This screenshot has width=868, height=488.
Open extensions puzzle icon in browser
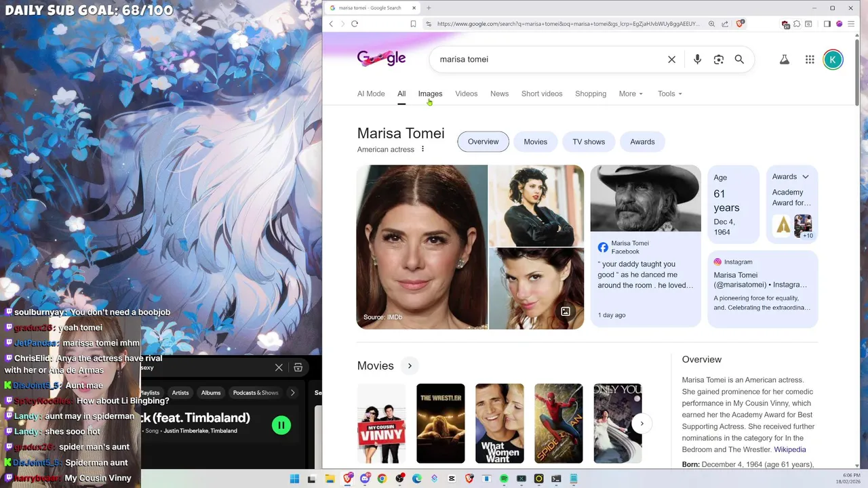tap(797, 24)
